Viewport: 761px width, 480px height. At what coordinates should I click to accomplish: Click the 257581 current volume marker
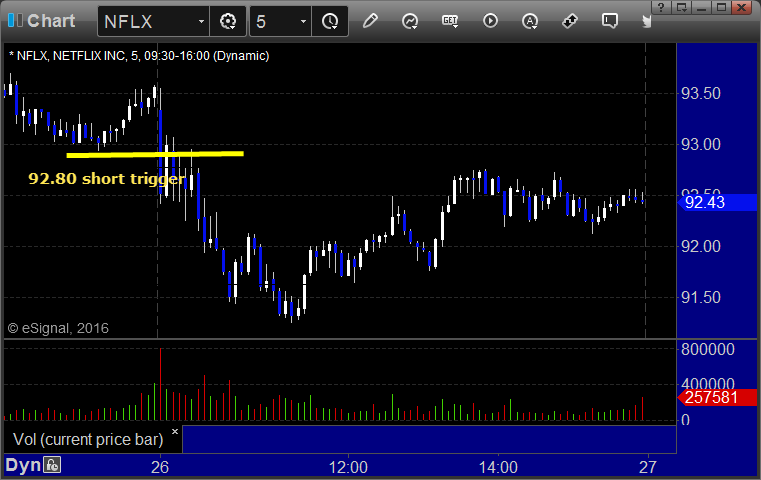point(717,397)
